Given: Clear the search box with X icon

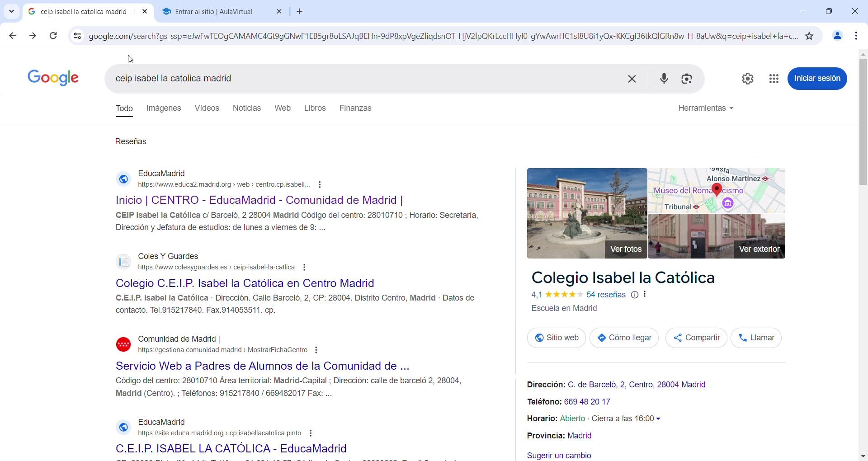Looking at the screenshot, I should click(632, 79).
